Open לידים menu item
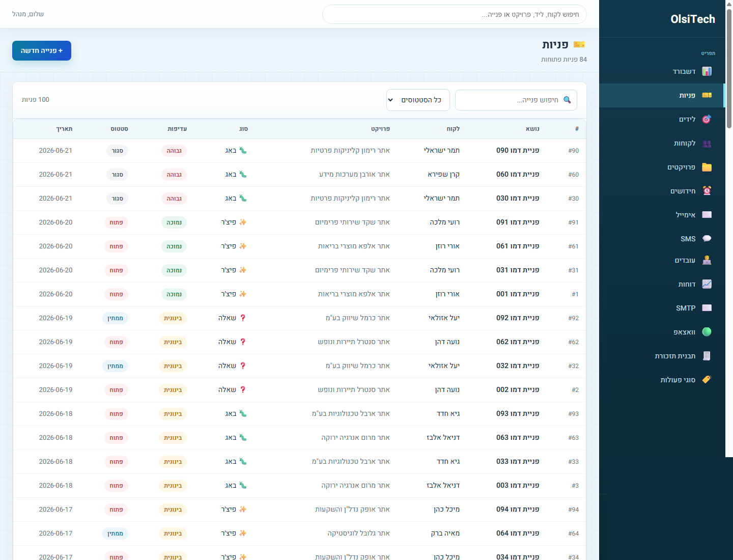Image resolution: width=733 pixels, height=560 pixels. click(x=662, y=119)
